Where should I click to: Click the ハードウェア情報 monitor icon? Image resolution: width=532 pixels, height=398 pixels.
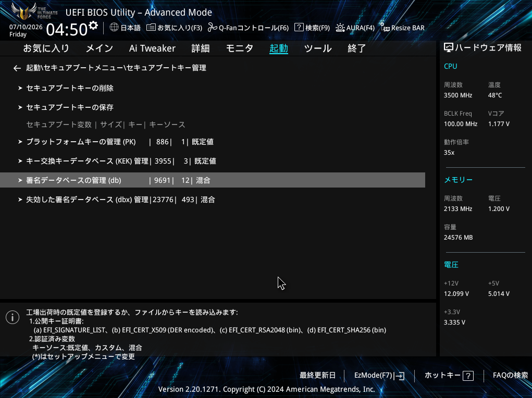click(449, 48)
